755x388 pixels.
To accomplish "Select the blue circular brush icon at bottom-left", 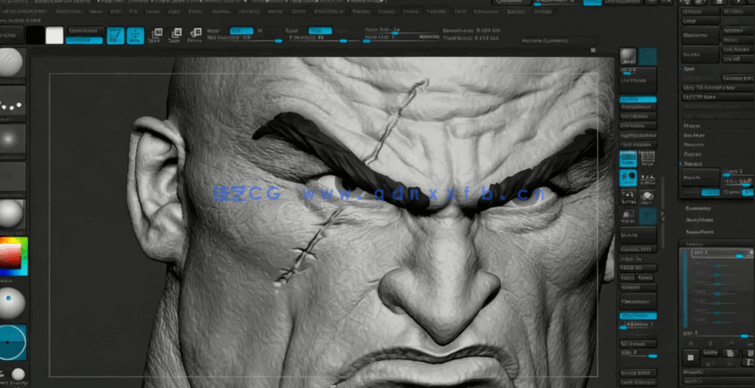I will 13,342.
